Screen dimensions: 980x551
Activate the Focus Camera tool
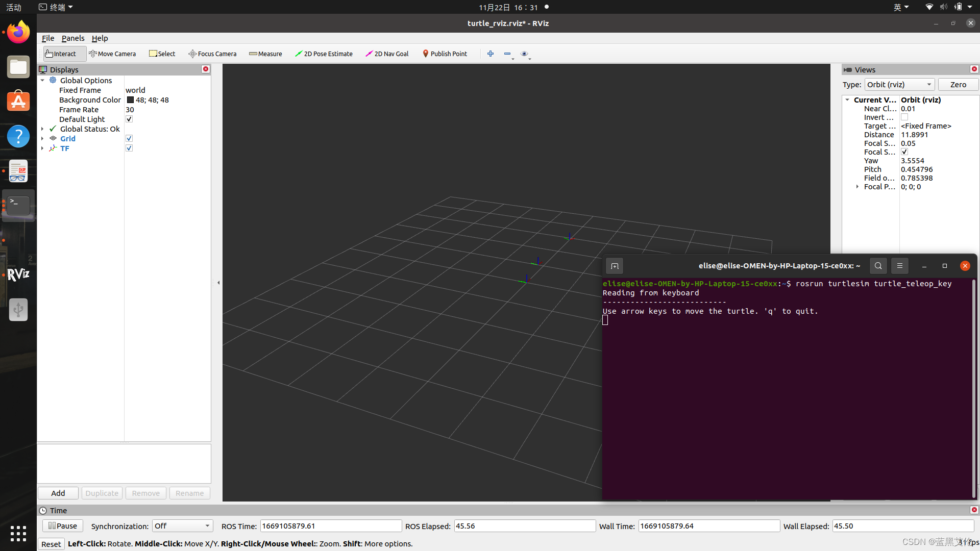coord(212,54)
